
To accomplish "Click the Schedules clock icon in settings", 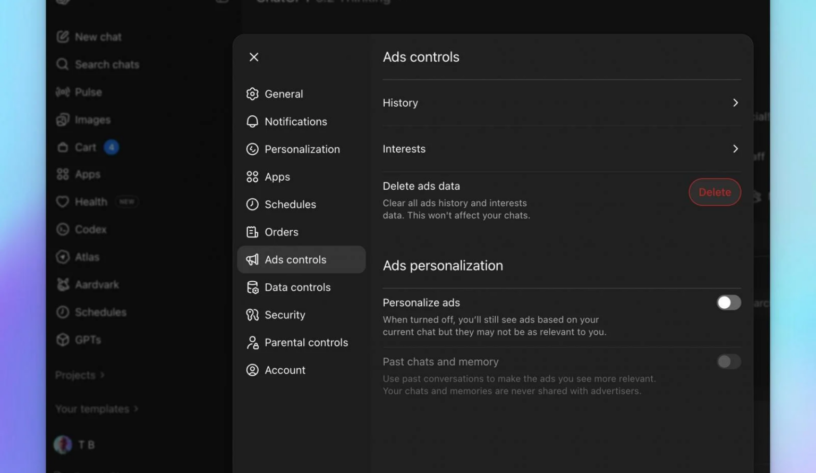I will click(252, 205).
